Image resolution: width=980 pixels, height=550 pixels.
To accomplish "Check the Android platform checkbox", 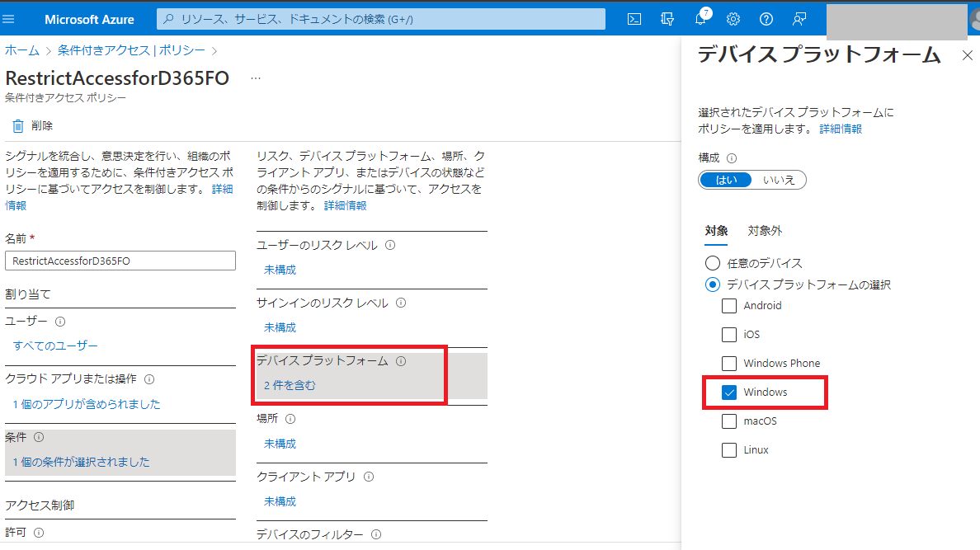I will pyautogui.click(x=728, y=306).
